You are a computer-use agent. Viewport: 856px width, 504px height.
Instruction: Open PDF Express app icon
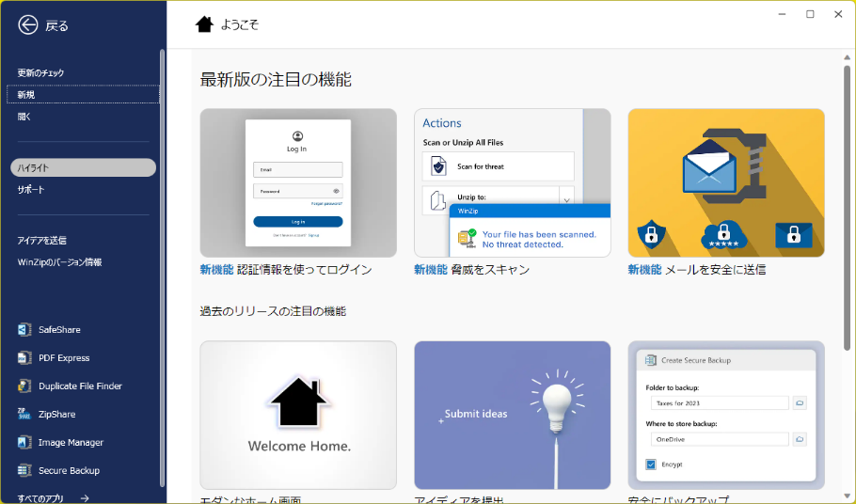[24, 358]
